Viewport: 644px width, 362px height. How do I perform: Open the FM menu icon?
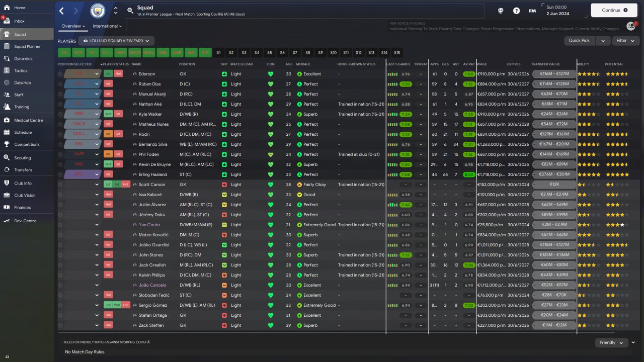[532, 11]
